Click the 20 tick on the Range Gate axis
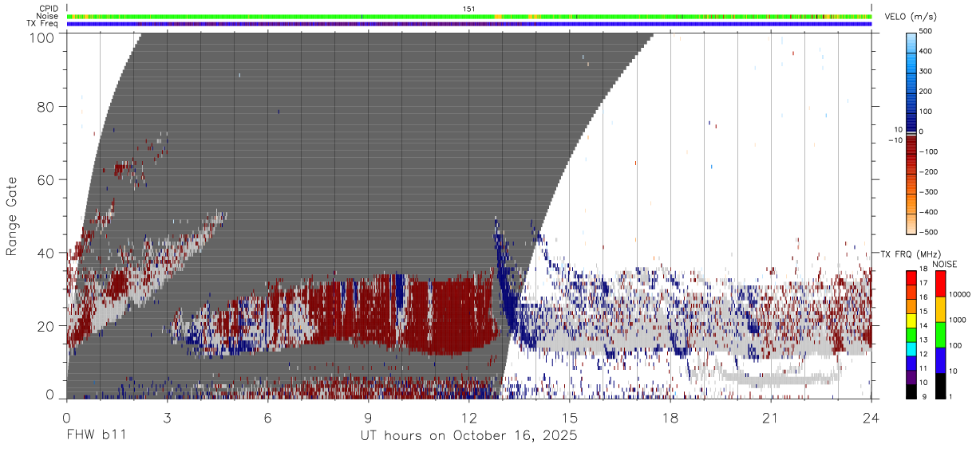Image resolution: width=980 pixels, height=452 pixels. pyautogui.click(x=45, y=326)
